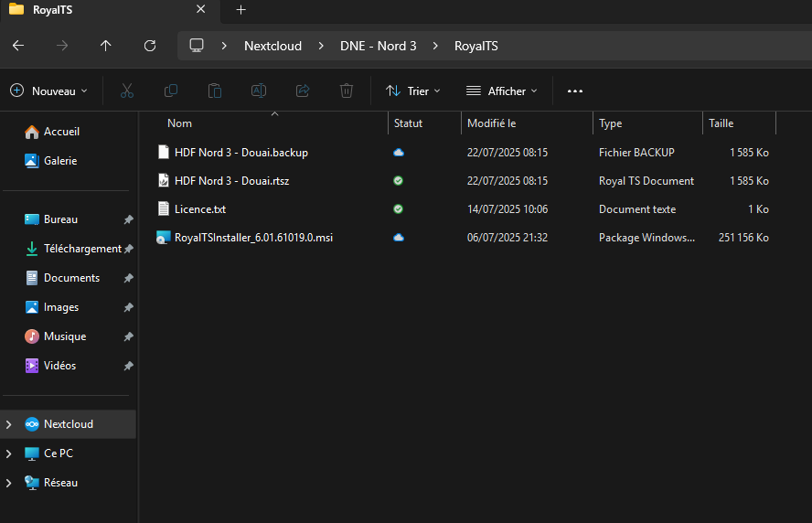Click the Royal TS Document type cell
The width and height of the screenshot is (812, 523).
point(646,181)
